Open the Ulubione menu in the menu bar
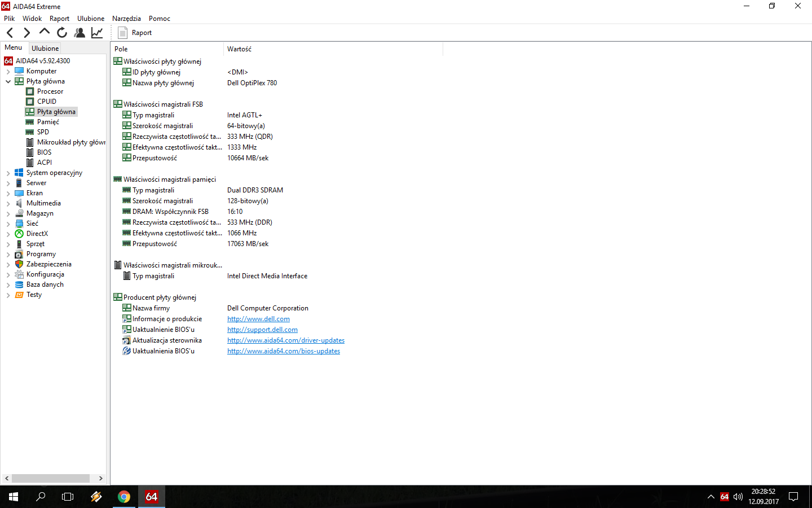 tap(91, 19)
